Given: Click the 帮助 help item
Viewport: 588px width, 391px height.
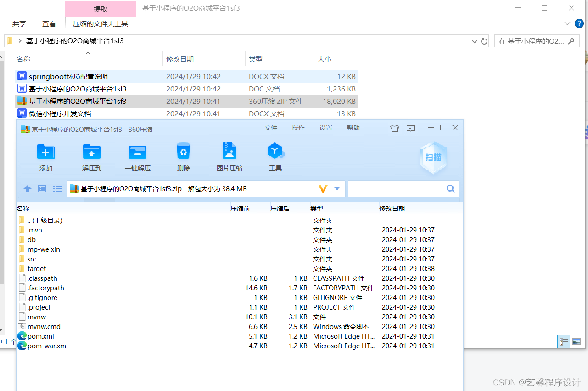Looking at the screenshot, I should click(353, 128).
